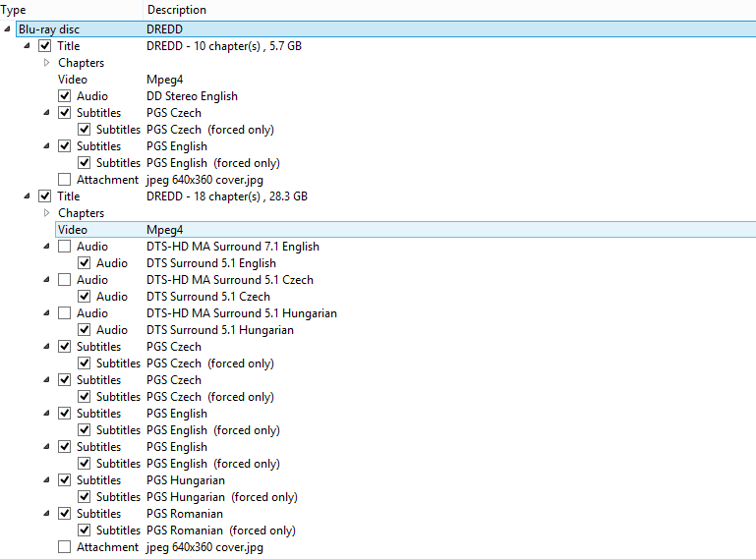The image size is (756, 559).
Task: Expand Chapters under the 10-chapter title
Action: click(x=46, y=63)
